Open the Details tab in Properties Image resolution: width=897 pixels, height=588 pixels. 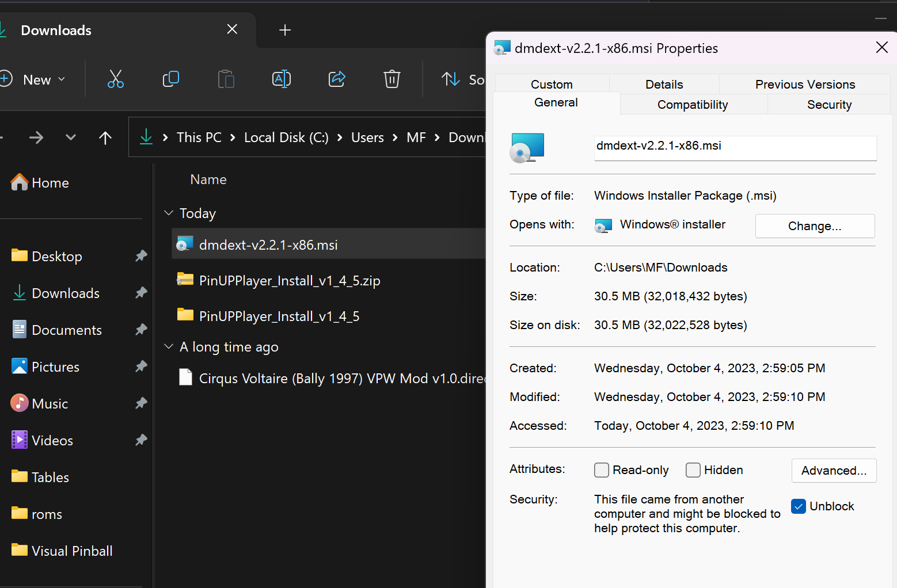pos(664,84)
